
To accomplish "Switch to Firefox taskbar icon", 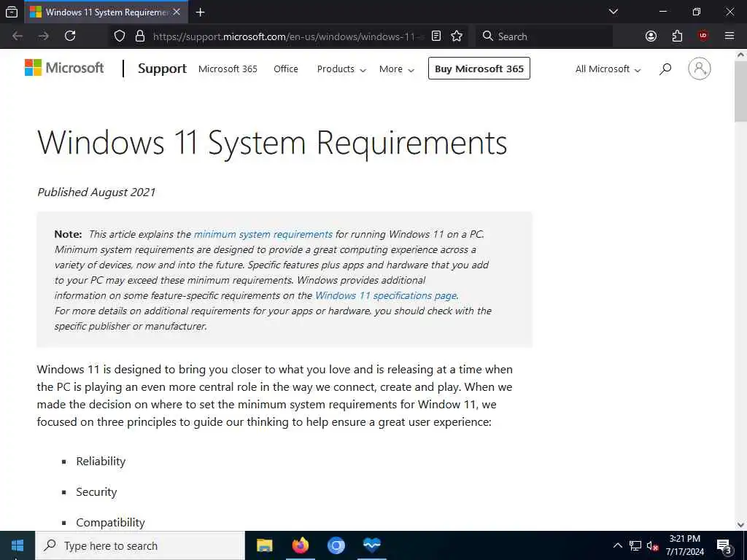I will tap(300, 545).
